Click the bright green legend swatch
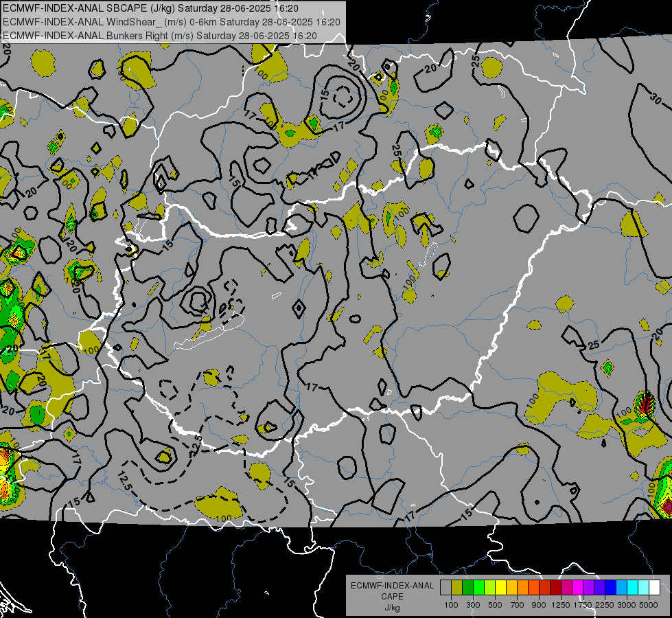 pos(478,587)
